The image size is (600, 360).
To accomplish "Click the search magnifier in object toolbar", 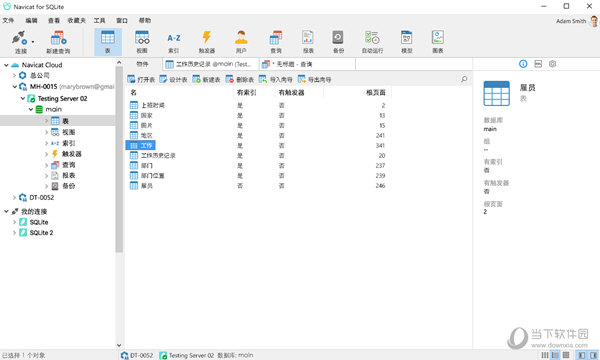I will coord(464,79).
